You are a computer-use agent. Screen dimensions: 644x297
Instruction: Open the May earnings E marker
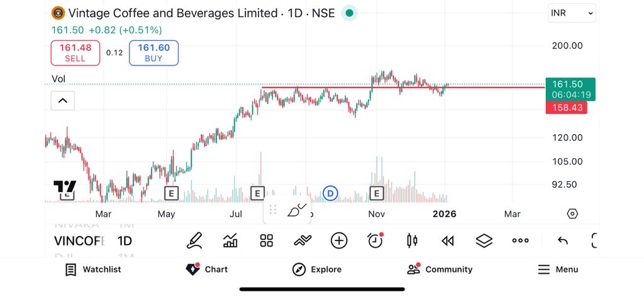[x=172, y=193]
